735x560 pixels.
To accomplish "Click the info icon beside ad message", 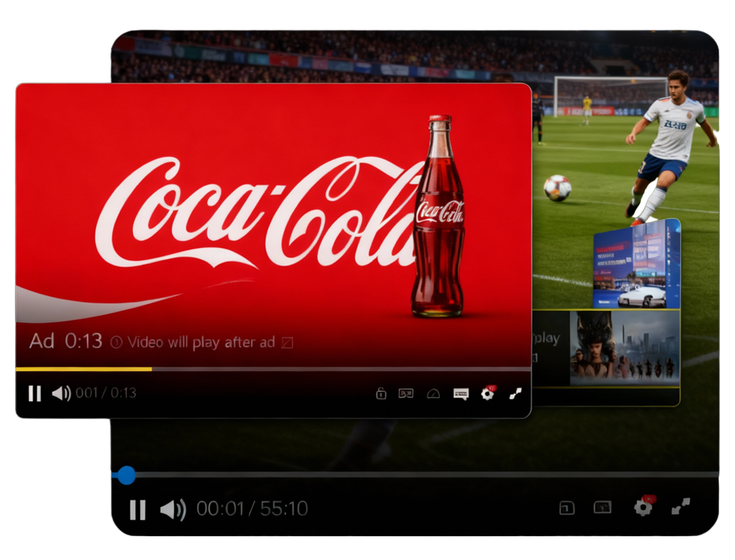I will (x=116, y=342).
